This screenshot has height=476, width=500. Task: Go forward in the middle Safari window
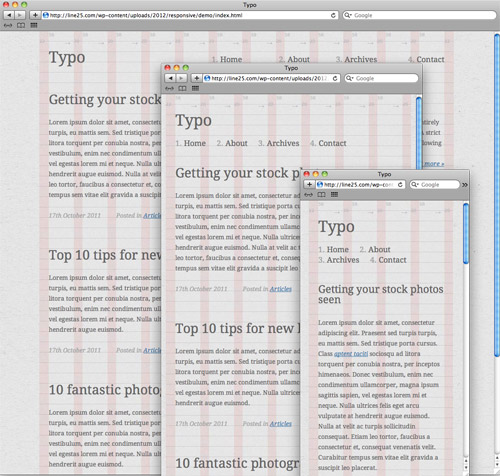(181, 78)
